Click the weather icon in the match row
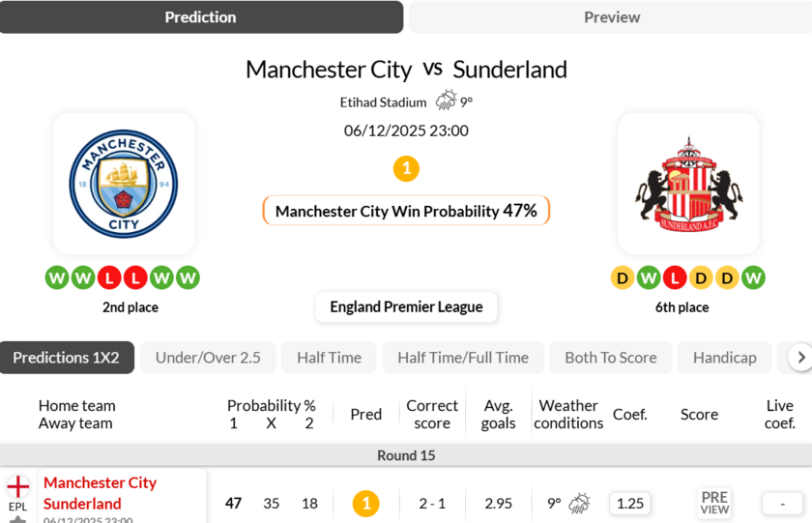Screen dimensions: 812x523 [x=579, y=503]
